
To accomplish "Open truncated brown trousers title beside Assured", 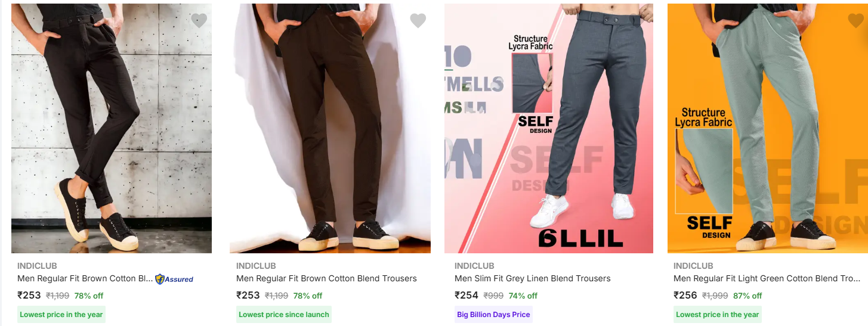I will 85,278.
